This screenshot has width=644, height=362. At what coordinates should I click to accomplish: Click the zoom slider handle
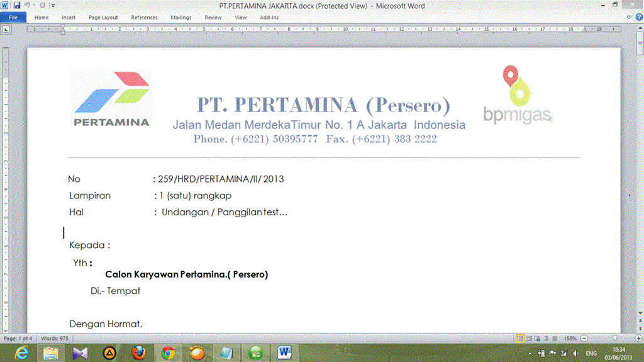tap(615, 338)
